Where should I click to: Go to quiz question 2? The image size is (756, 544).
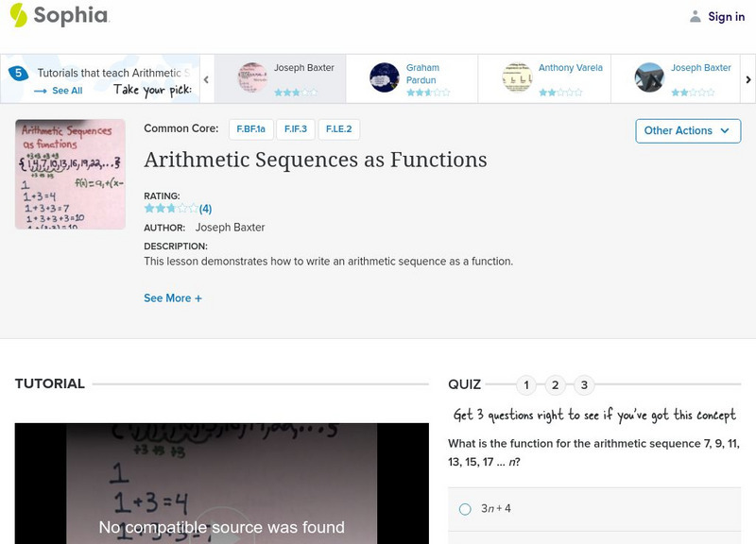555,385
